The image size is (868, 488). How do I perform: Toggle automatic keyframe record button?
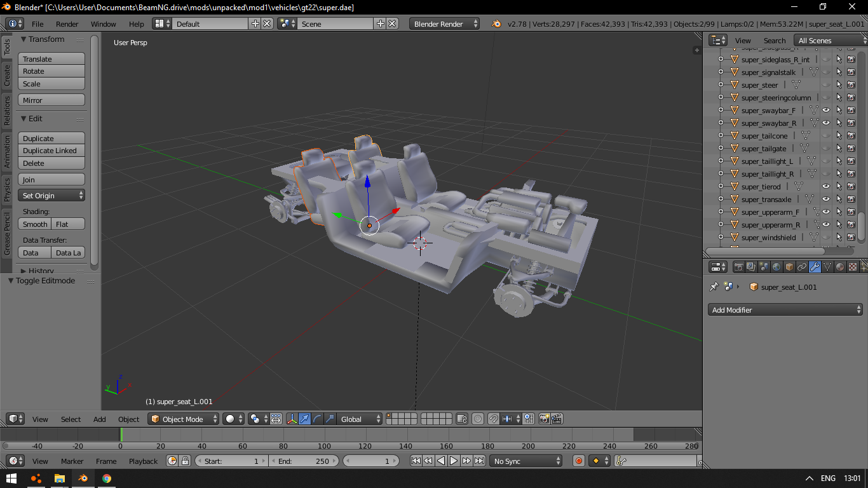[x=578, y=461]
